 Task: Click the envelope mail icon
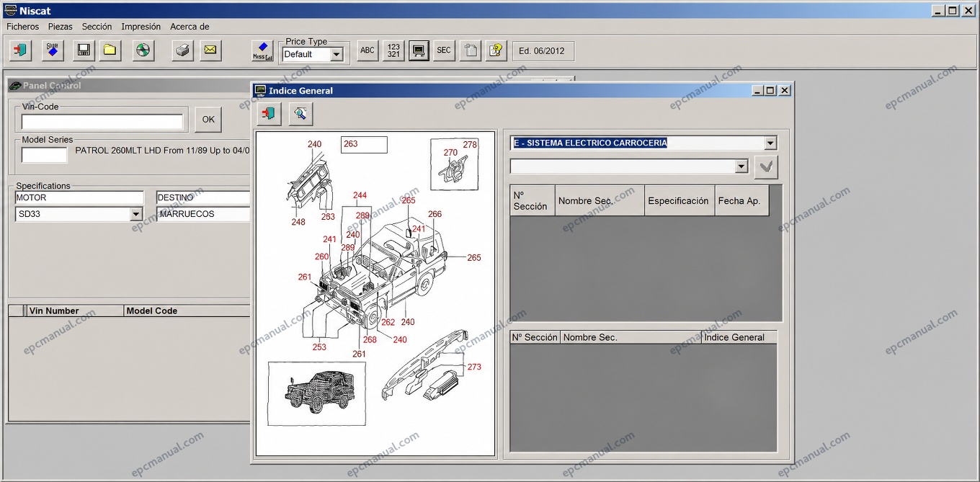[x=210, y=50]
